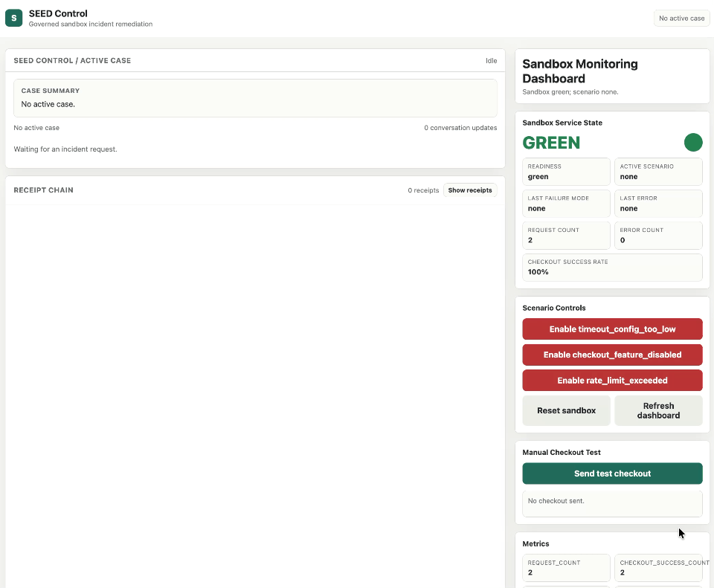Screen dimensions: 714x588
Task: Click the CHECKOUT_SUCCESS_COUNT metric tile
Action: coord(658,567)
